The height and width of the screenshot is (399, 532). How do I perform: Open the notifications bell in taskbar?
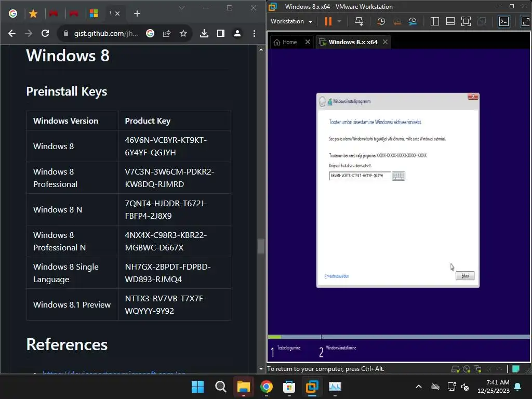coord(518,387)
